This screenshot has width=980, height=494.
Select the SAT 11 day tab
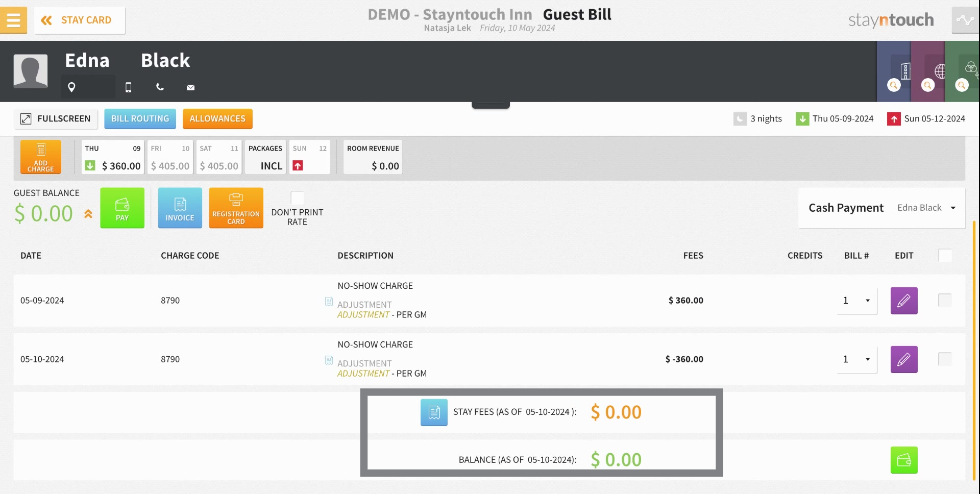(x=219, y=157)
